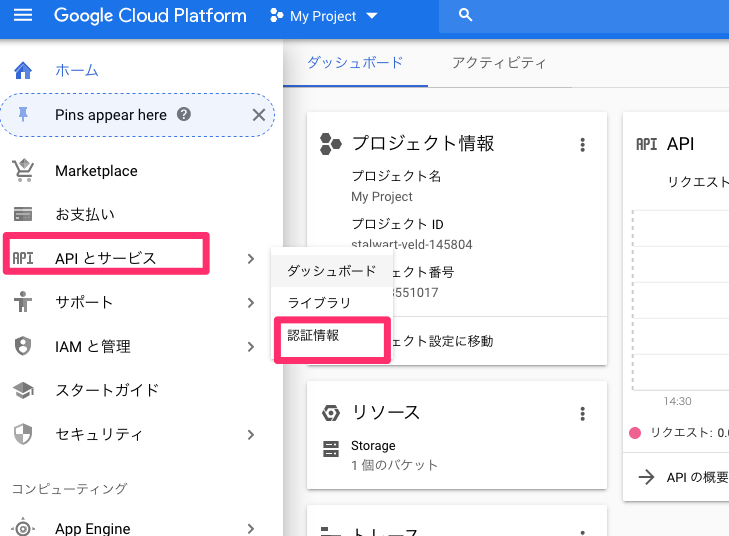Click the 14:30 time label on the chart
Image resolution: width=729 pixels, height=536 pixels.
coord(677,401)
